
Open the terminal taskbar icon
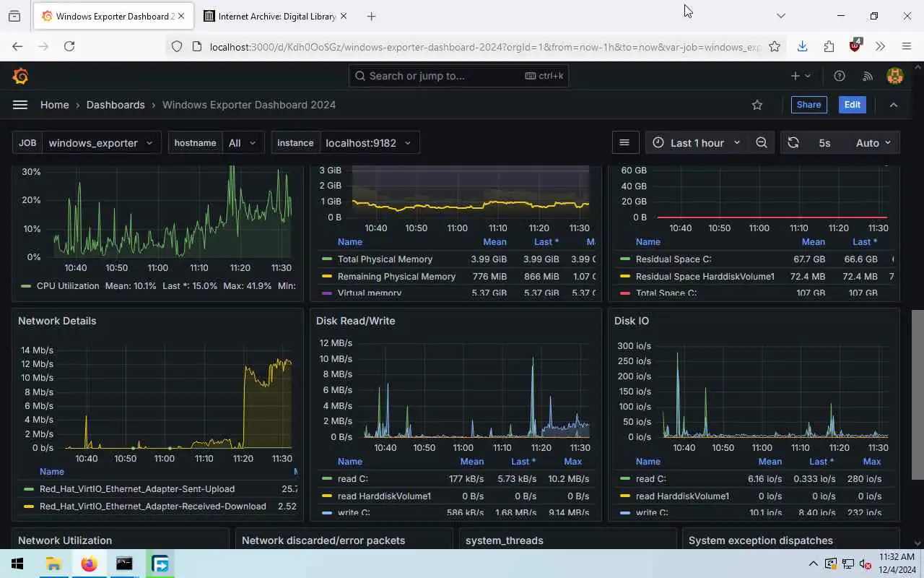[124, 564]
